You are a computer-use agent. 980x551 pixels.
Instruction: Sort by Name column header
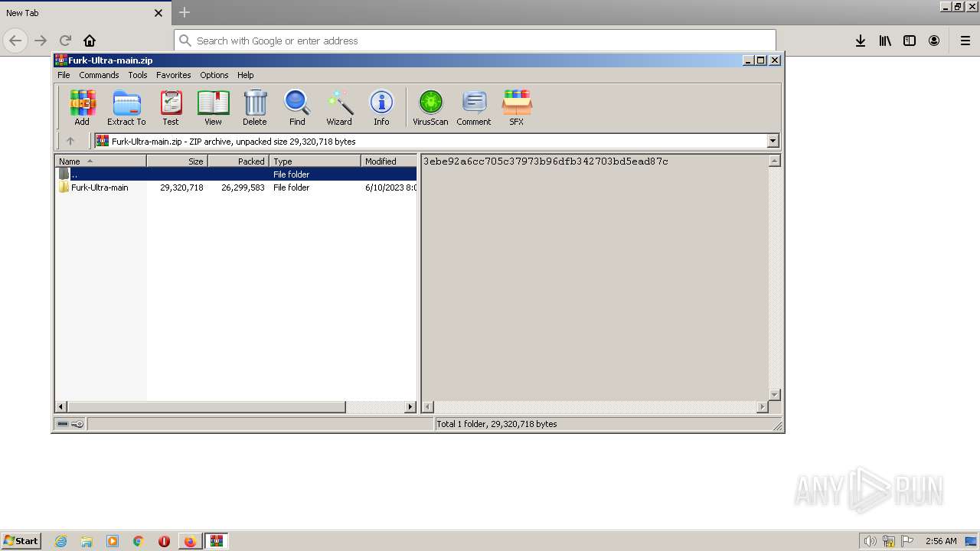(100, 161)
